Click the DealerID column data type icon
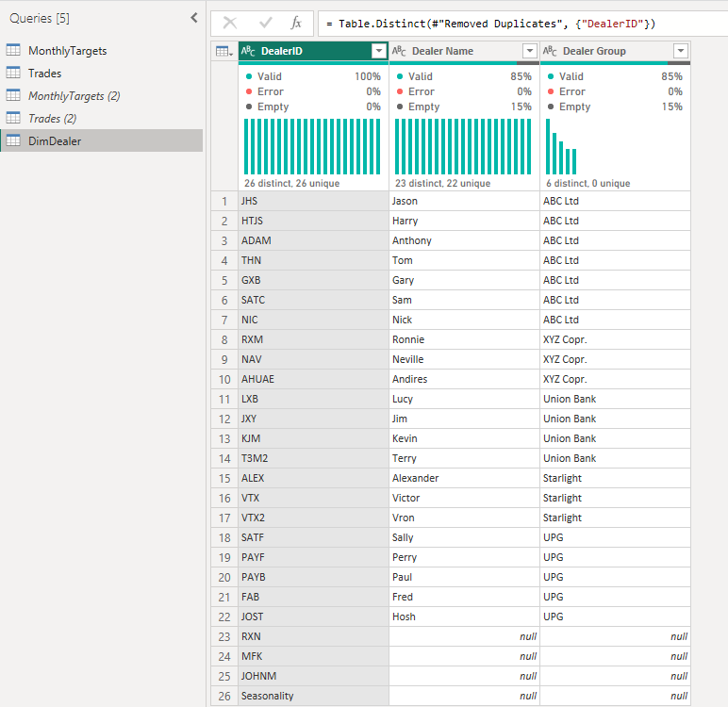The width and height of the screenshot is (728, 707). [x=248, y=51]
